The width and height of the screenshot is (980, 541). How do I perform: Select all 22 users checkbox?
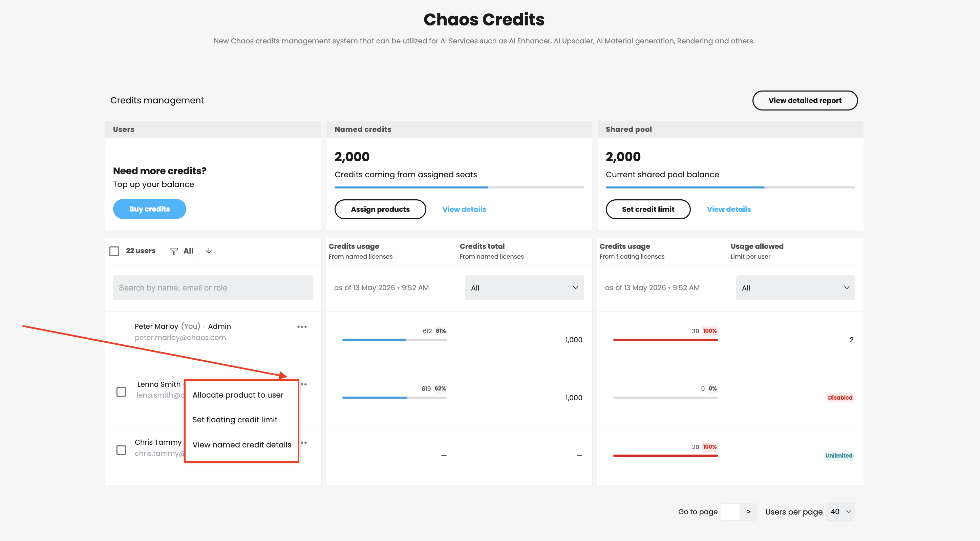pos(114,251)
